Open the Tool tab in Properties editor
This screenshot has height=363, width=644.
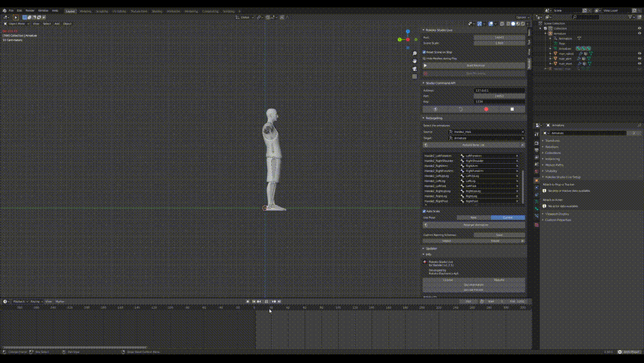point(536,134)
